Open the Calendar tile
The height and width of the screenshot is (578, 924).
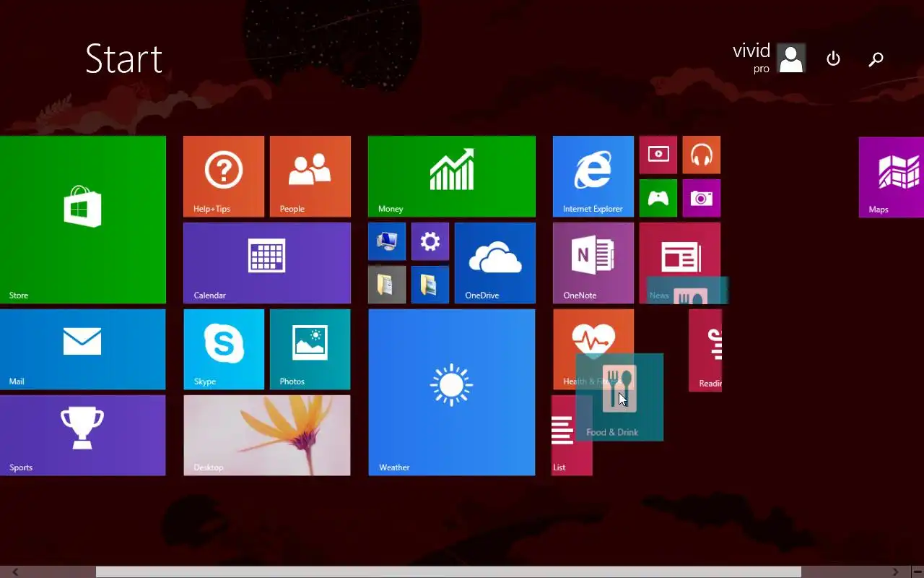point(267,263)
